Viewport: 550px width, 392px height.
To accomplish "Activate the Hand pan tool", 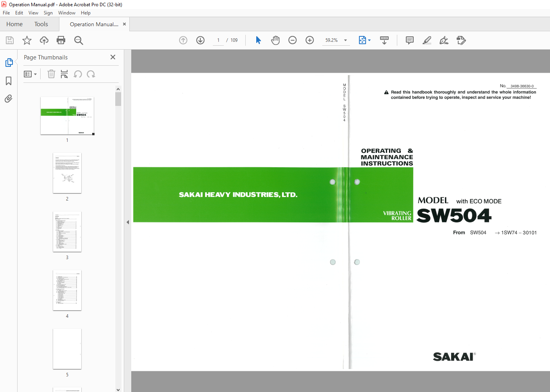I will point(275,40).
